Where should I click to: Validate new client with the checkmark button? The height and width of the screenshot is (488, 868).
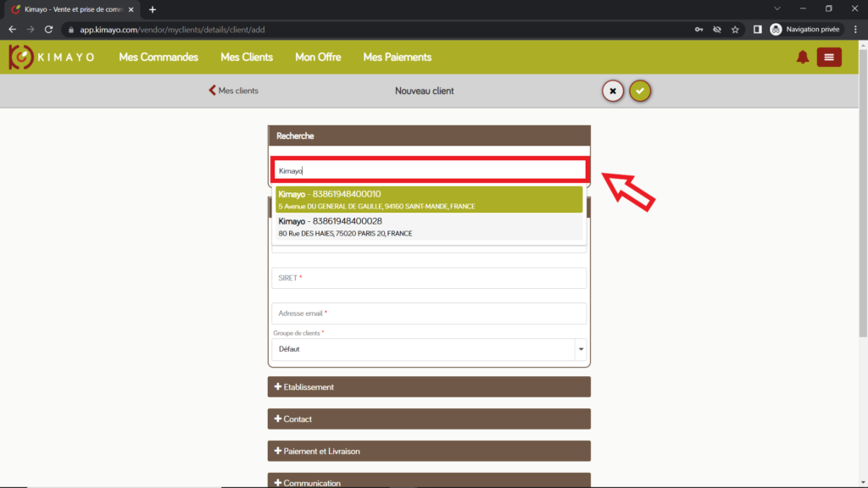(x=640, y=91)
